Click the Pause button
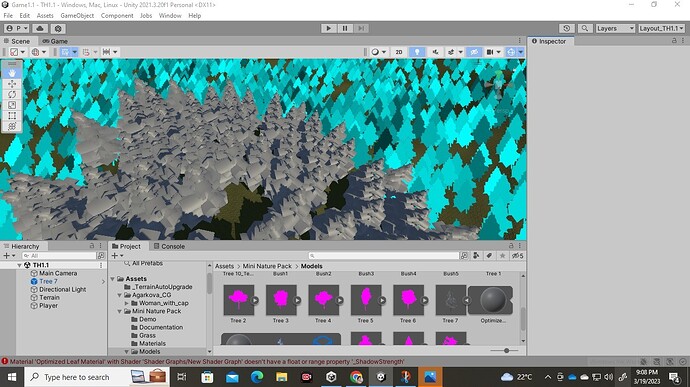 click(x=345, y=28)
